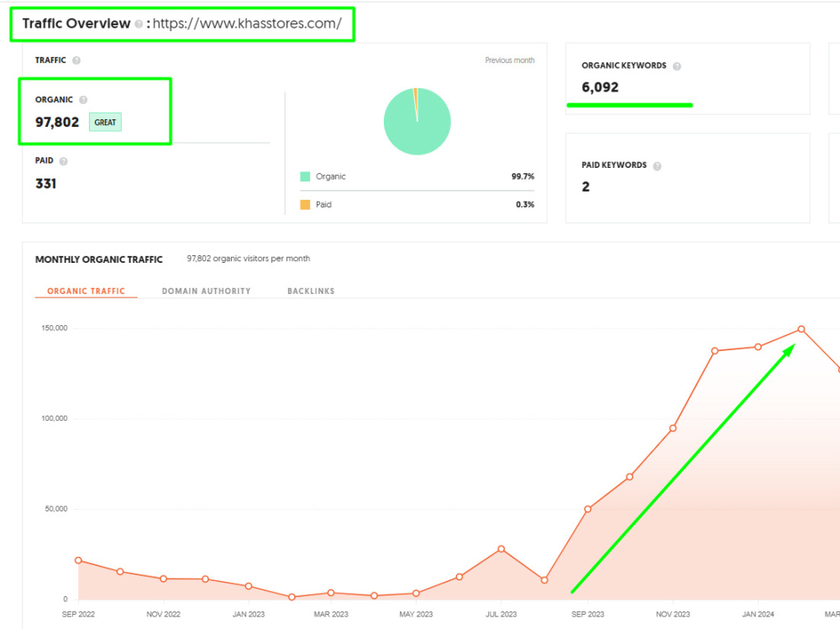Select the NOV 2023 data point
The height and width of the screenshot is (629, 840).
tap(673, 428)
